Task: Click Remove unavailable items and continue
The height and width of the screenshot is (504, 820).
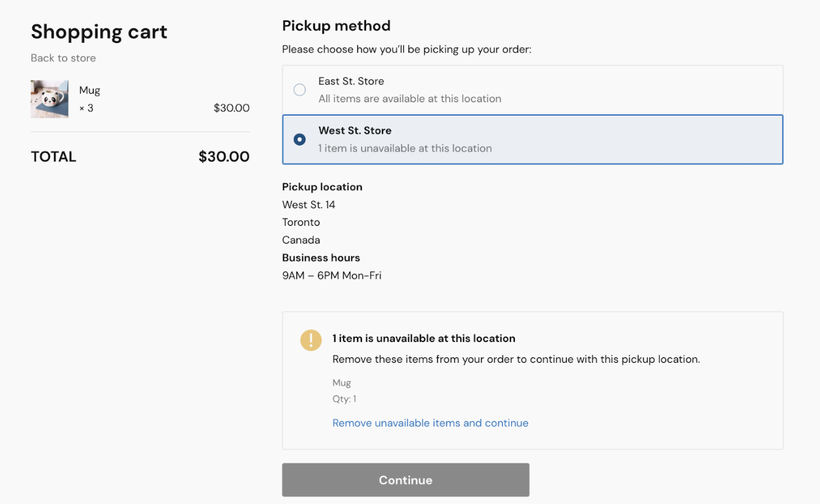Action: coord(430,422)
